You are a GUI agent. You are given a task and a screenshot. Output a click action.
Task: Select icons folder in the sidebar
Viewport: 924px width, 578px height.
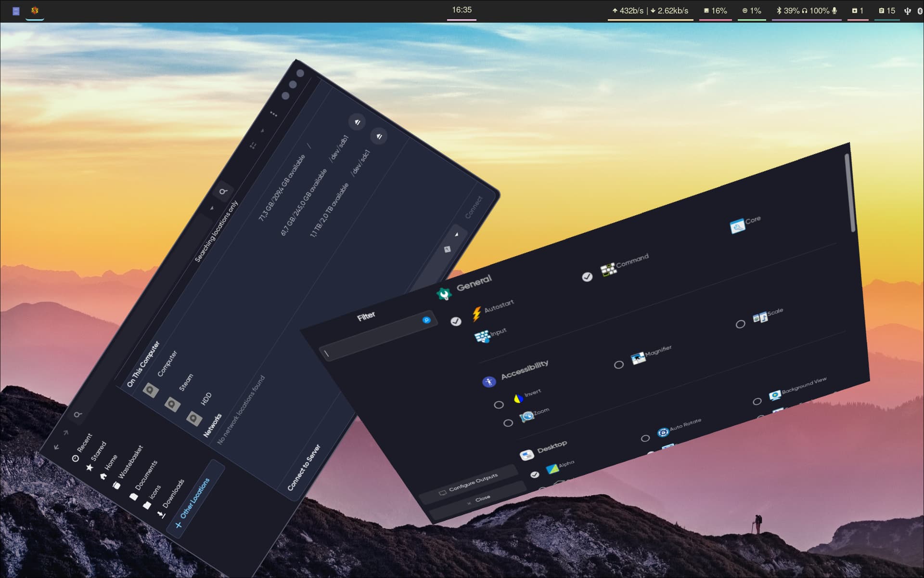coord(152,497)
